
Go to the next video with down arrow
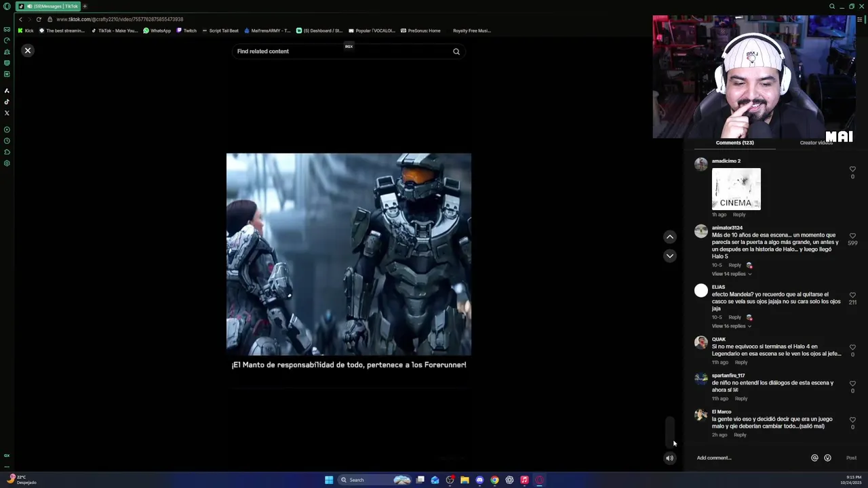670,256
